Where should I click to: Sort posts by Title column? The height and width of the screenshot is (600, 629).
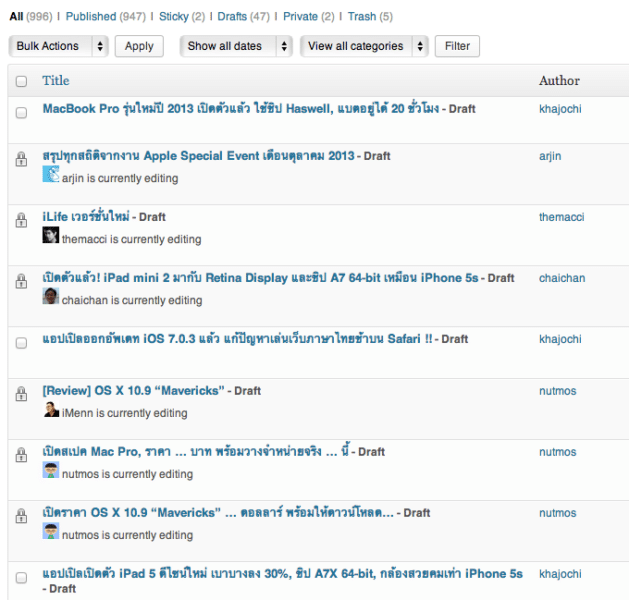click(56, 81)
